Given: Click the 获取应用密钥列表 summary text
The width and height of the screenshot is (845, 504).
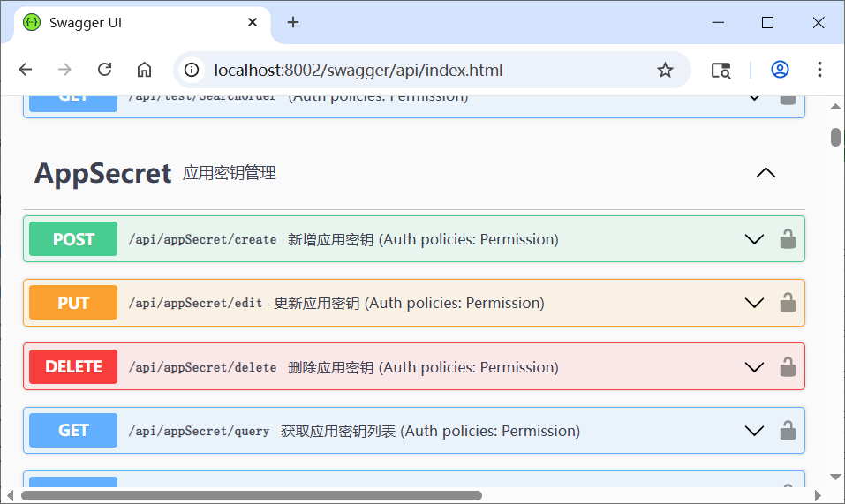Looking at the screenshot, I should (338, 431).
